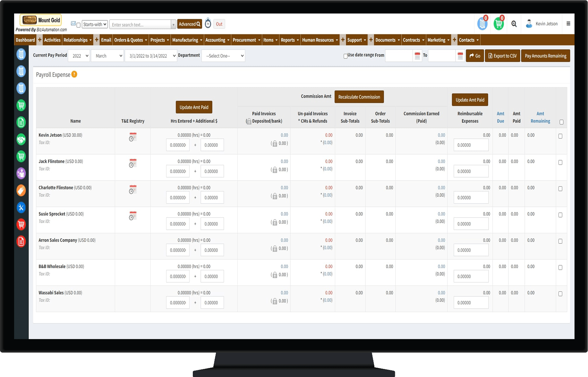This screenshot has width=588, height=377.
Task: Click the From date range field
Action: click(399, 56)
